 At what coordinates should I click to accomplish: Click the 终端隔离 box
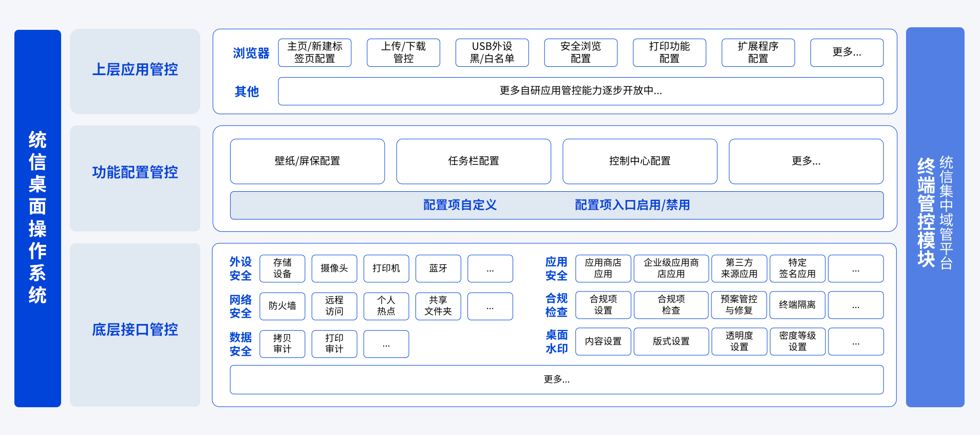click(798, 305)
